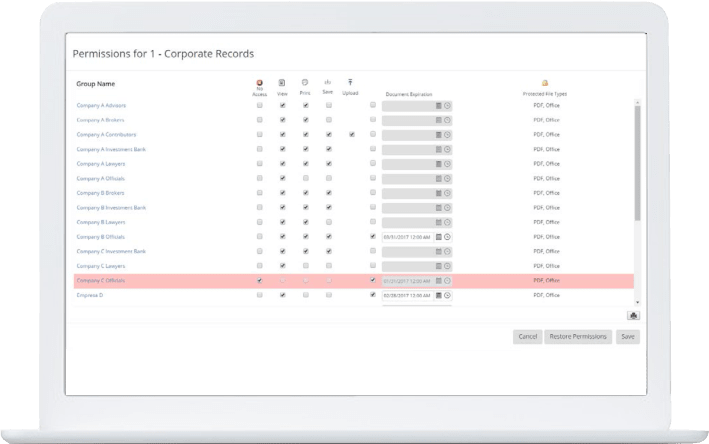Screen dimensions: 709x444
Task: Click the View column header icon
Action: click(282, 83)
